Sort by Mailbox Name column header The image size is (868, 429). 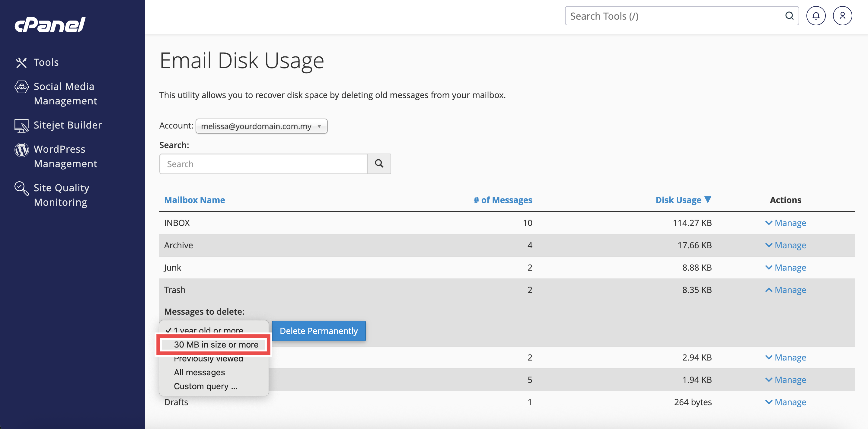(194, 200)
